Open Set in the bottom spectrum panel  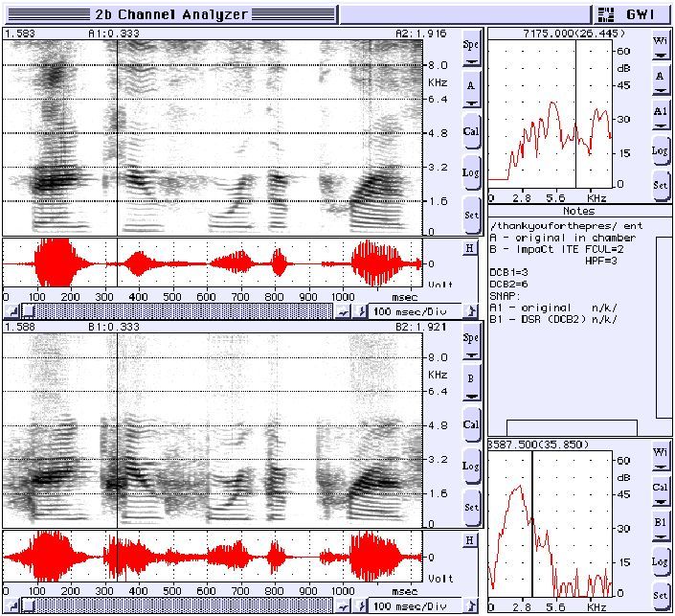661,596
